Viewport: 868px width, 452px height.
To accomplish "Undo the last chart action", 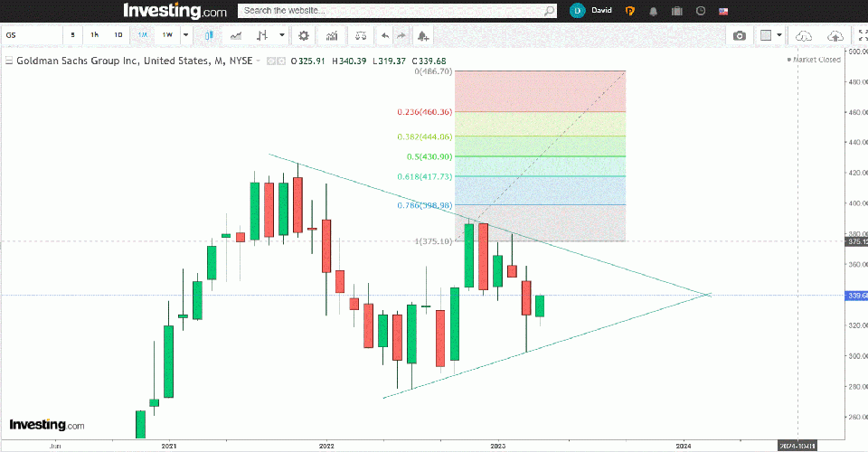I will (x=385, y=35).
